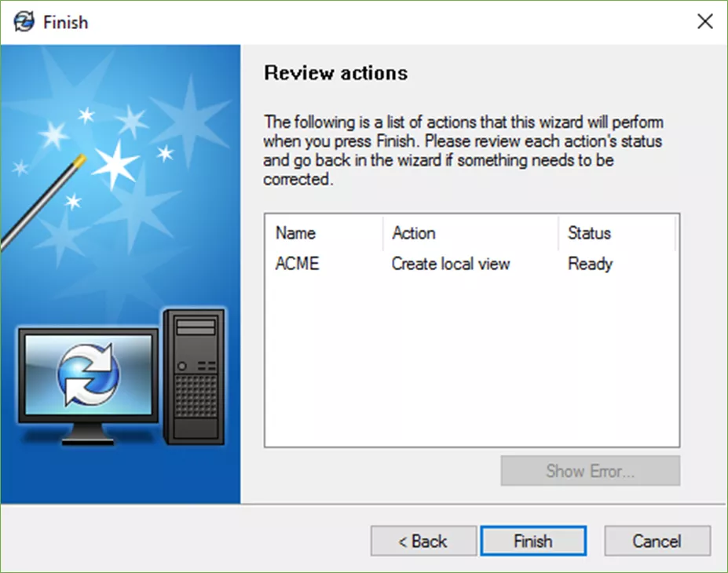This screenshot has width=728, height=573.
Task: Go back using the < Back button
Action: 423,541
